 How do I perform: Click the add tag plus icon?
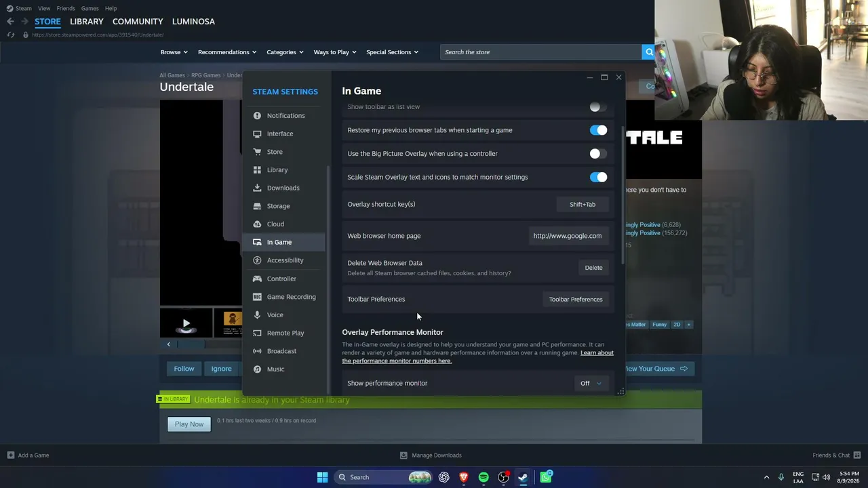tap(688, 325)
